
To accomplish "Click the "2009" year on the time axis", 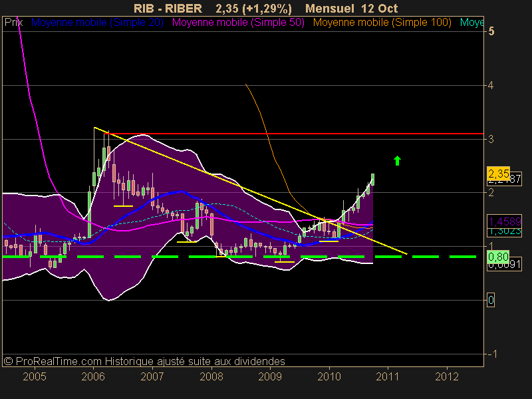I will click(x=270, y=376).
